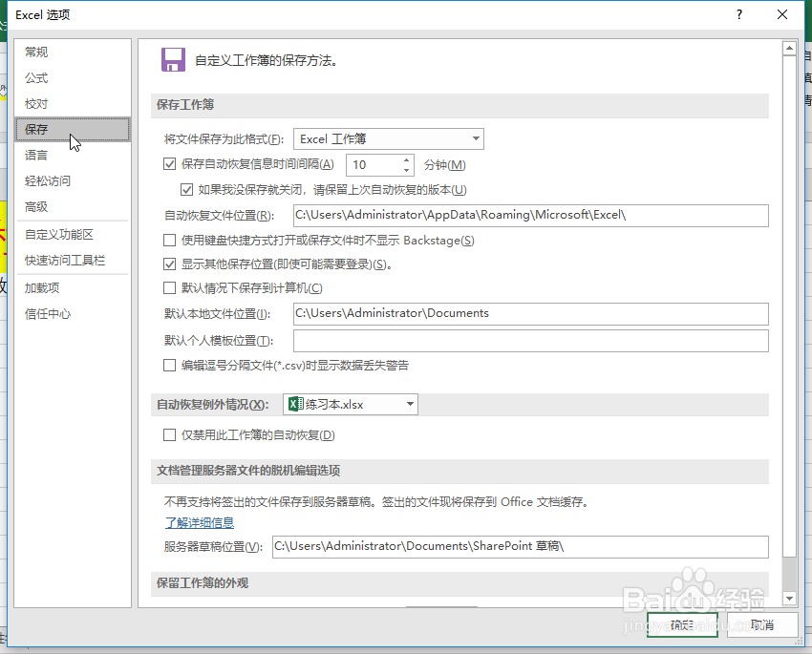Decrease the autorecover minutes spinner
The image size is (812, 654).
407,170
